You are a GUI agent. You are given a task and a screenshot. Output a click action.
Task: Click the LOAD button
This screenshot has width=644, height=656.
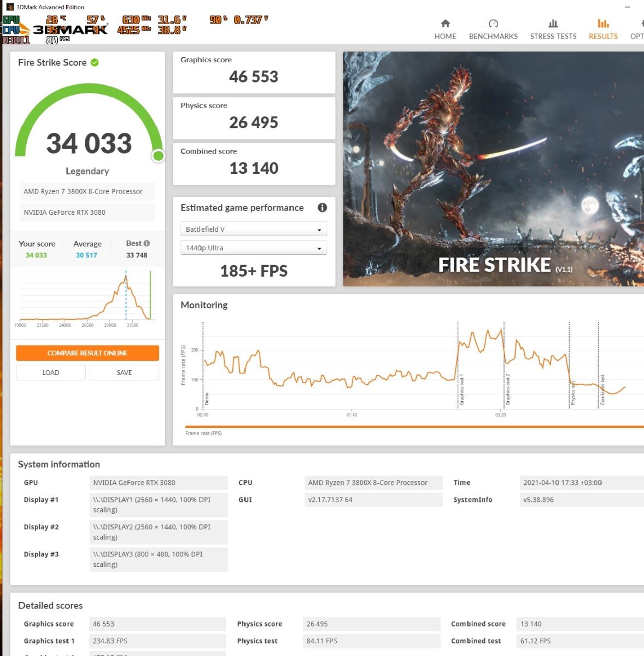[x=51, y=372]
